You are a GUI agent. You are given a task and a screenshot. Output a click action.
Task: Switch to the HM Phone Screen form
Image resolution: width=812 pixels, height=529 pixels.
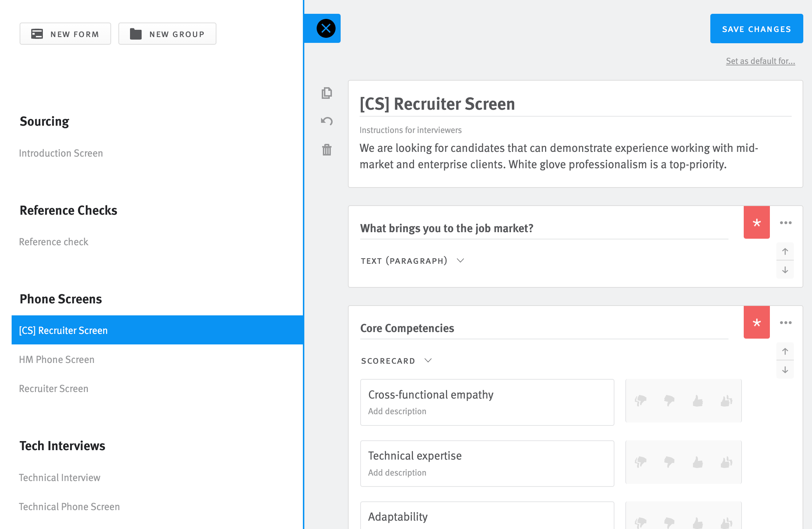point(57,359)
